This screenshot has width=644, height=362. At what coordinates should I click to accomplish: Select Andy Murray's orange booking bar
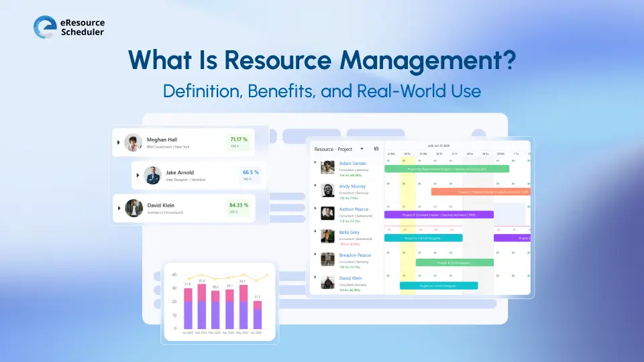pyautogui.click(x=480, y=192)
